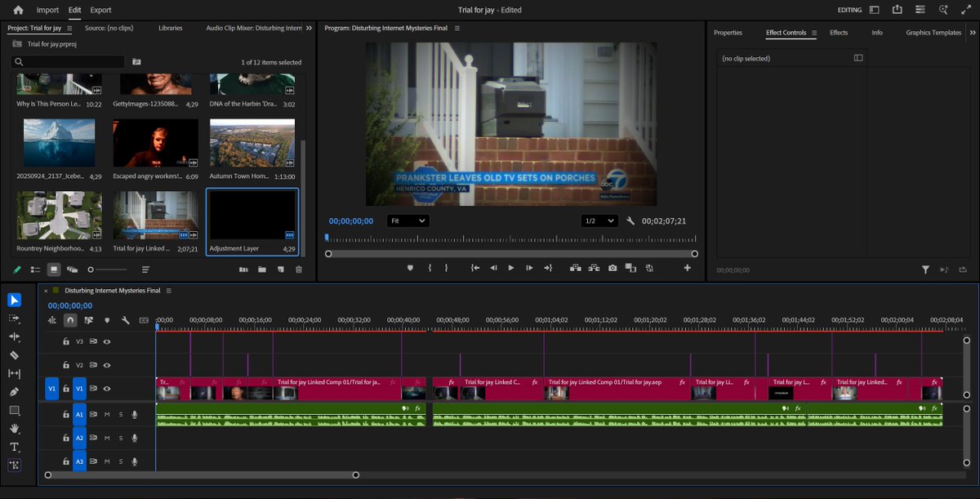Select the Type tool

click(15, 447)
